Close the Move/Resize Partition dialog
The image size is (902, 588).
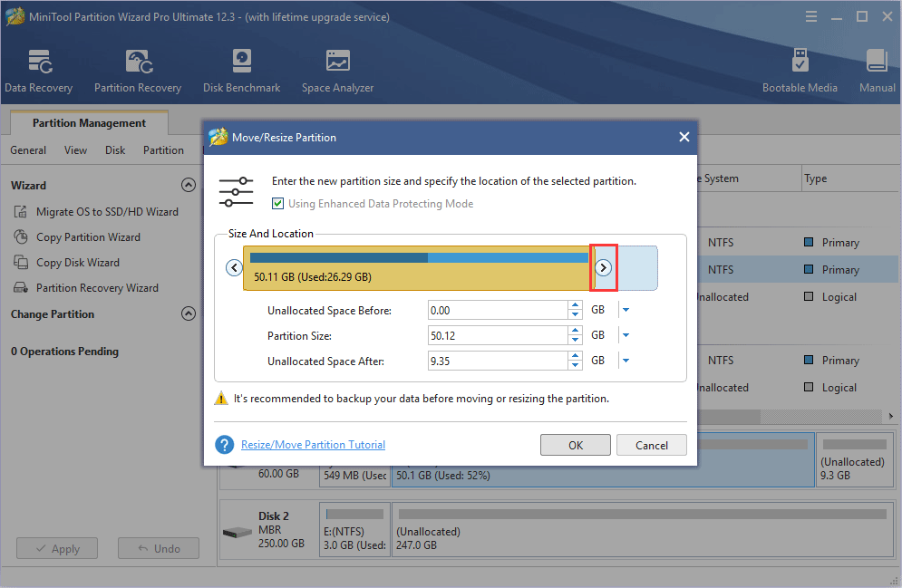click(684, 137)
